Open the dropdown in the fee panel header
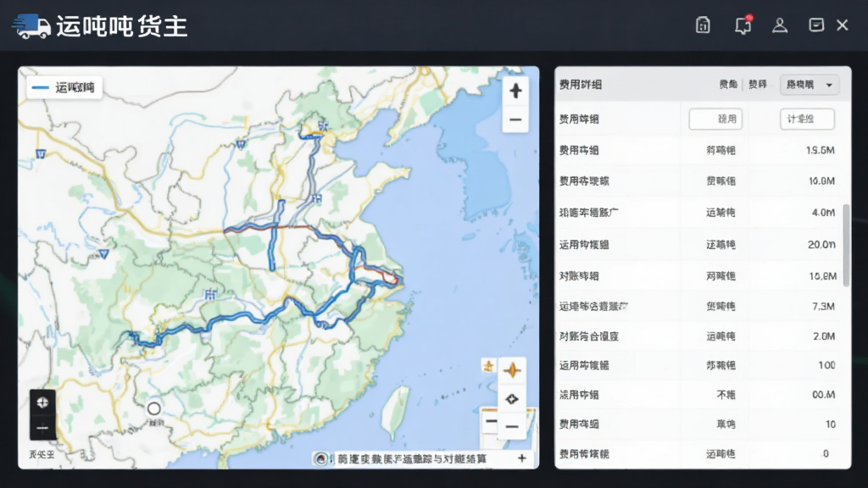This screenshot has height=488, width=868. tap(809, 85)
